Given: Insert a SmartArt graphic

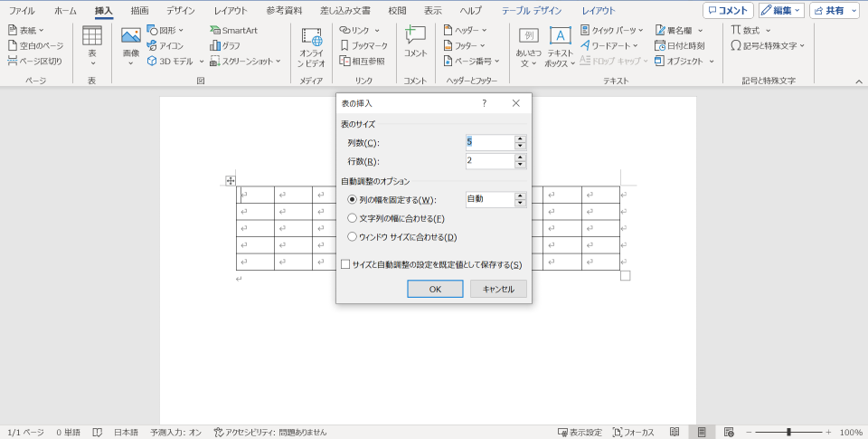Looking at the screenshot, I should coord(233,30).
